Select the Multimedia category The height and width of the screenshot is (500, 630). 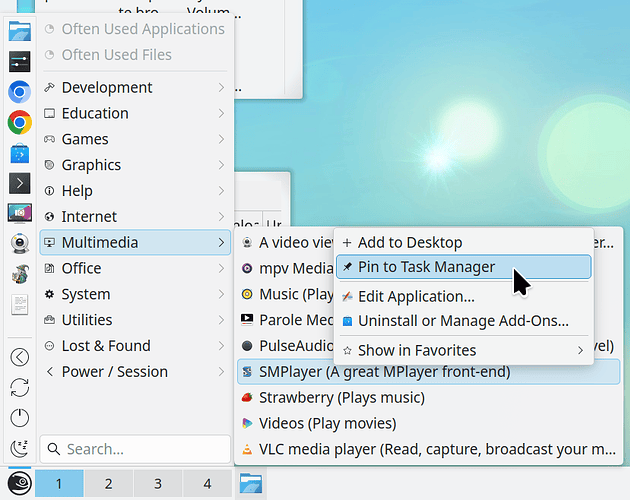pyautogui.click(x=135, y=242)
